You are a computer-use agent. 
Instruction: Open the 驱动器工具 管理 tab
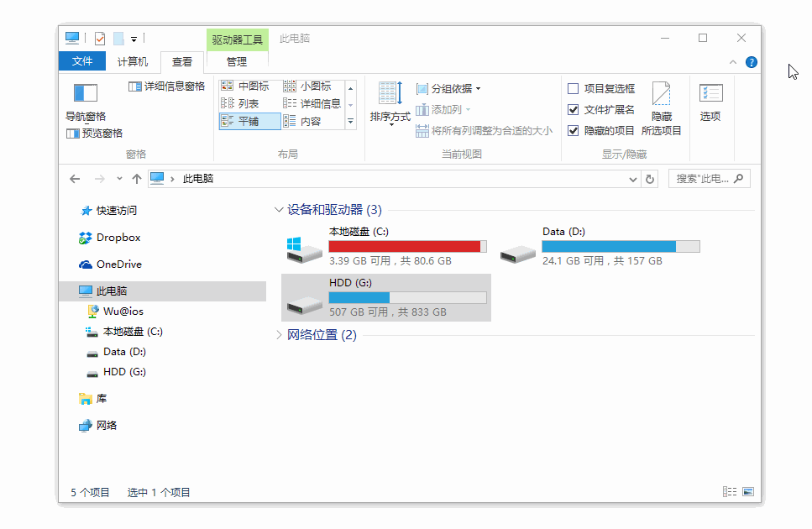238,61
